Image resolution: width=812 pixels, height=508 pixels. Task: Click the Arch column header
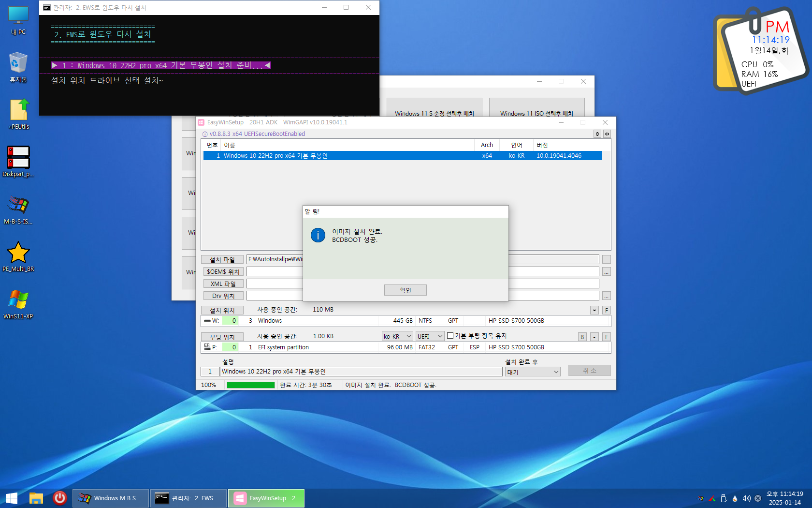pos(487,145)
